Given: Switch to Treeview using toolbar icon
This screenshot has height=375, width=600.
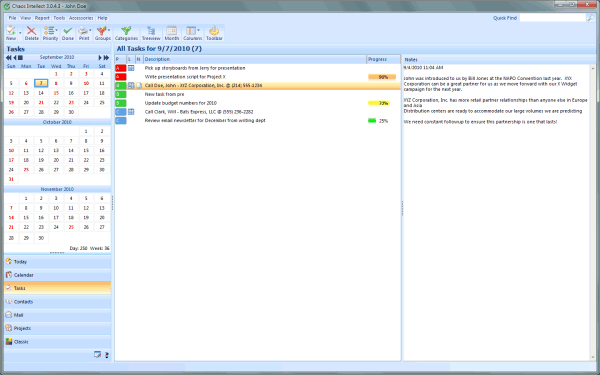Looking at the screenshot, I should 151,33.
